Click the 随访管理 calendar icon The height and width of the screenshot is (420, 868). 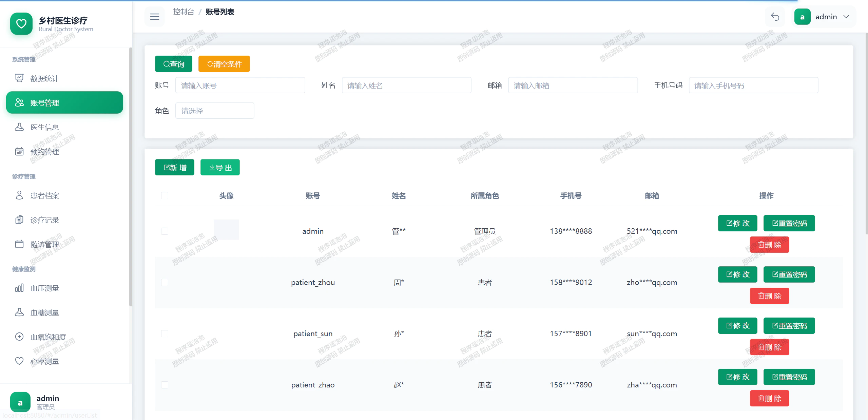click(x=19, y=244)
